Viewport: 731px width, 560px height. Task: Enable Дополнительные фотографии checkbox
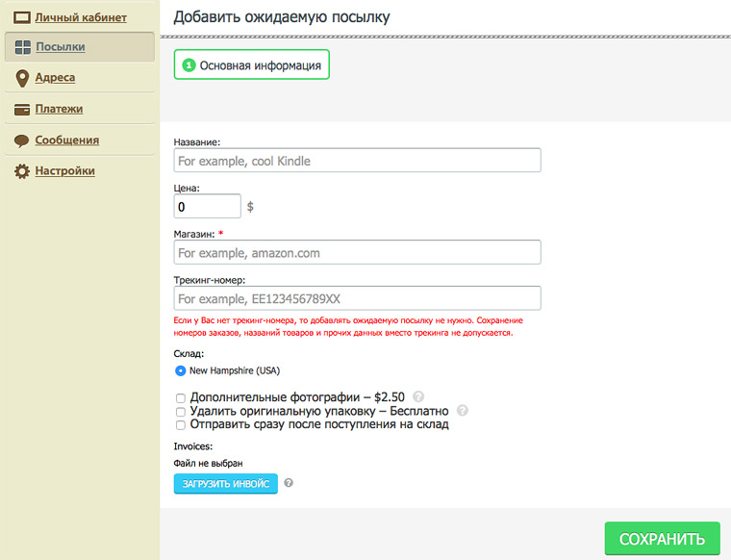point(180,397)
